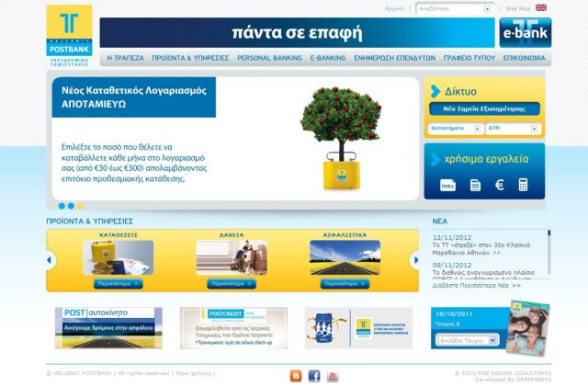Viewport: 588px width, 387px height.
Task: Click the Facebook icon in the footer
Action: click(x=314, y=376)
